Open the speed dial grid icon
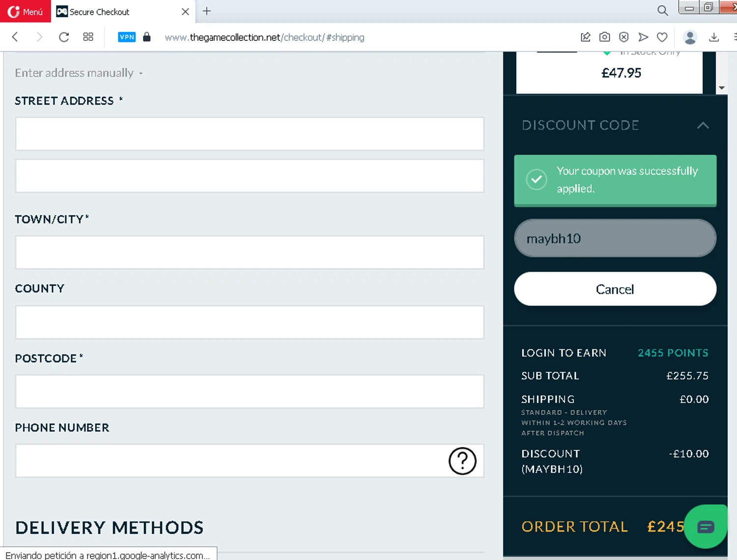The image size is (737, 560). click(x=88, y=37)
